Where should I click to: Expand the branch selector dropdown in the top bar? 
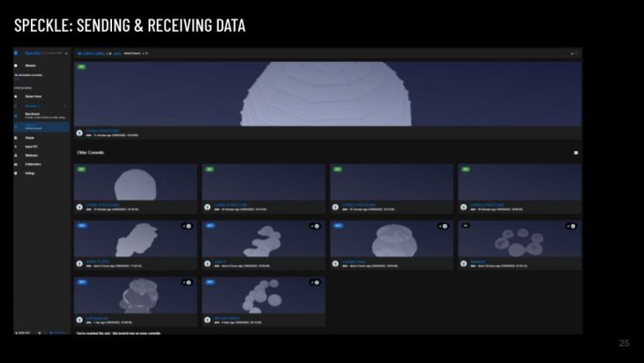point(146,53)
